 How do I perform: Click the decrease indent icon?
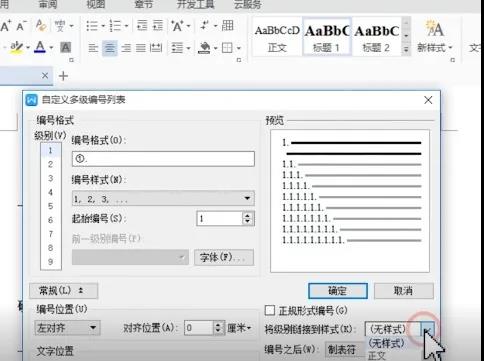[x=142, y=25]
